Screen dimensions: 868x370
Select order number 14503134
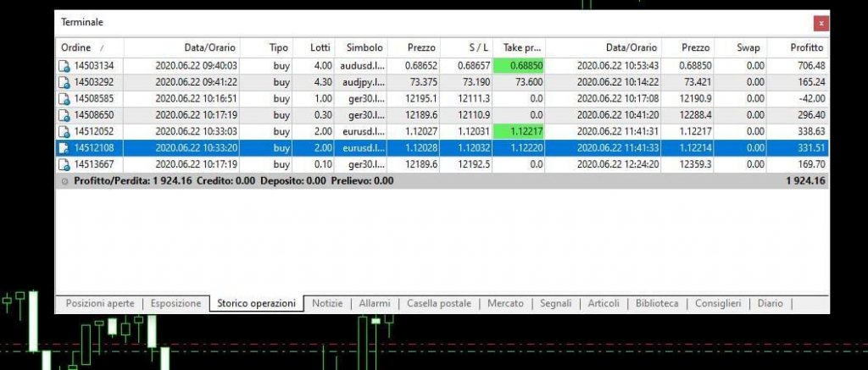pos(94,66)
